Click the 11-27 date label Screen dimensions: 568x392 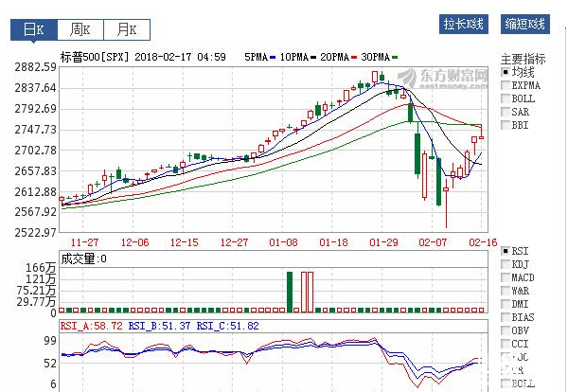click(84, 242)
